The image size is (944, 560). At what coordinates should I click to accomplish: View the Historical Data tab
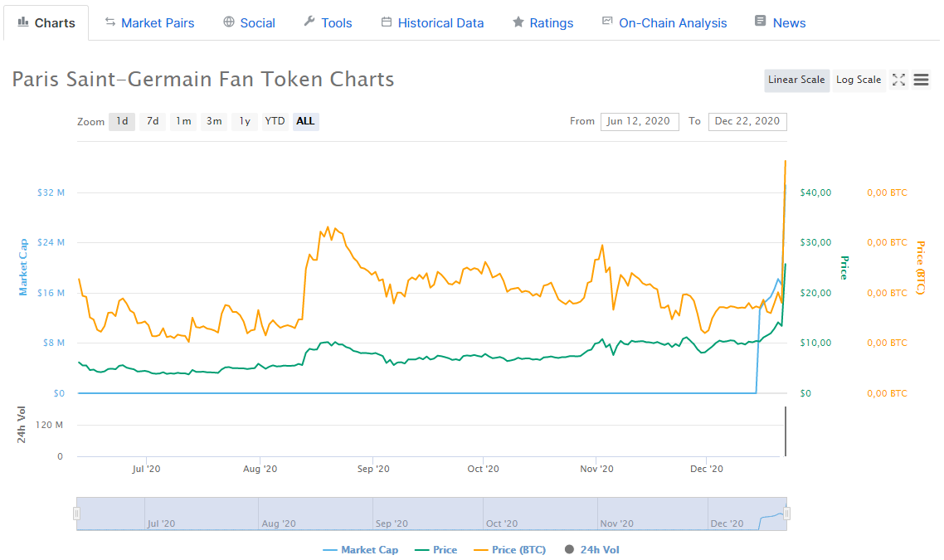432,23
